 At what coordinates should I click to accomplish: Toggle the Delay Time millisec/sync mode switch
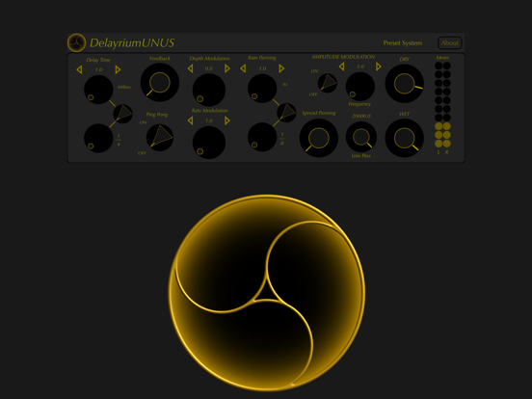(122, 114)
